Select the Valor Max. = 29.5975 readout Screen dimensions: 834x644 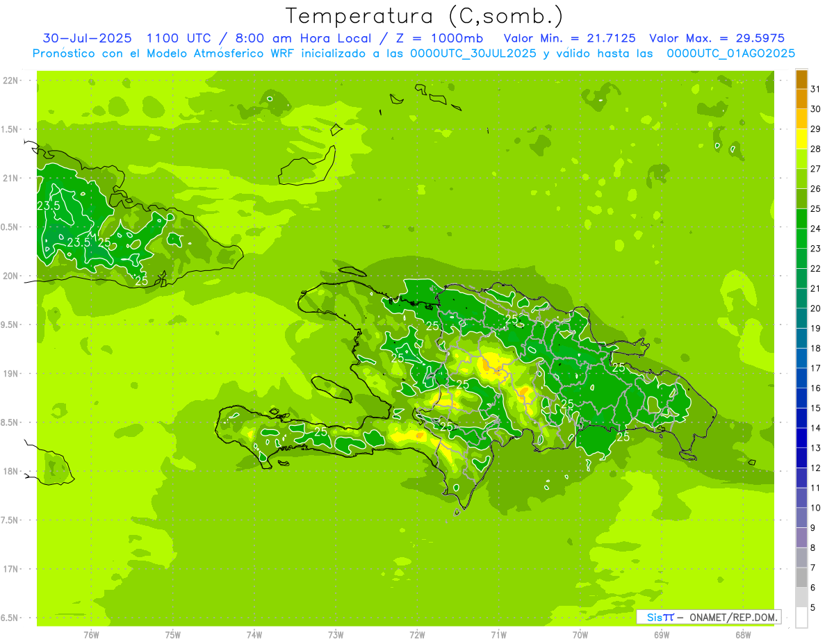click(x=717, y=38)
